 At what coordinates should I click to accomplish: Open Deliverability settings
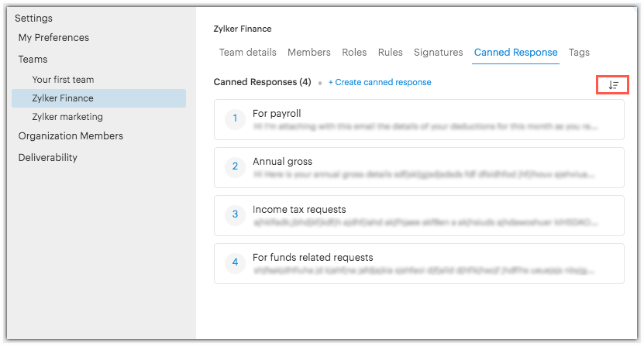coord(48,157)
